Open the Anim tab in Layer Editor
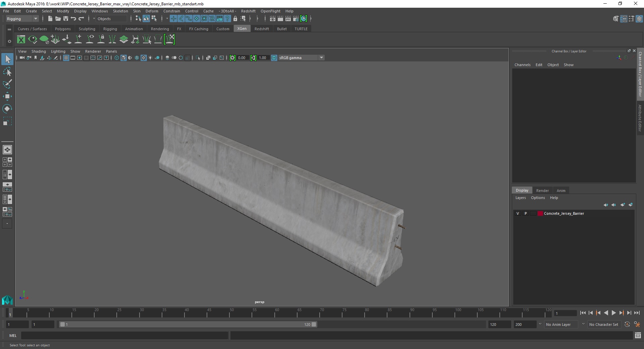The height and width of the screenshot is (349, 644). click(561, 191)
